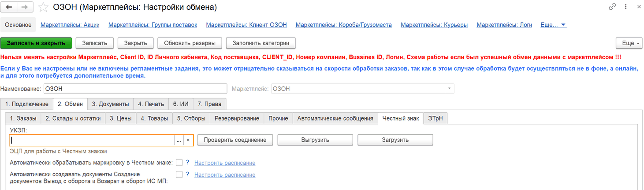Image resolution: width=644 pixels, height=190 pixels.
Task: Open the 5. Отборы subtab
Action: (191, 118)
